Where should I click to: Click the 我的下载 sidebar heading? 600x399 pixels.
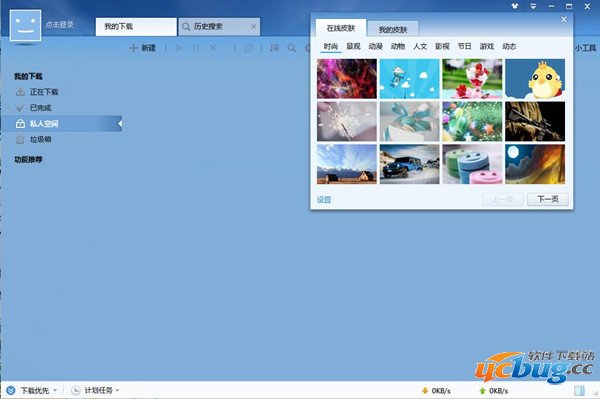28,77
